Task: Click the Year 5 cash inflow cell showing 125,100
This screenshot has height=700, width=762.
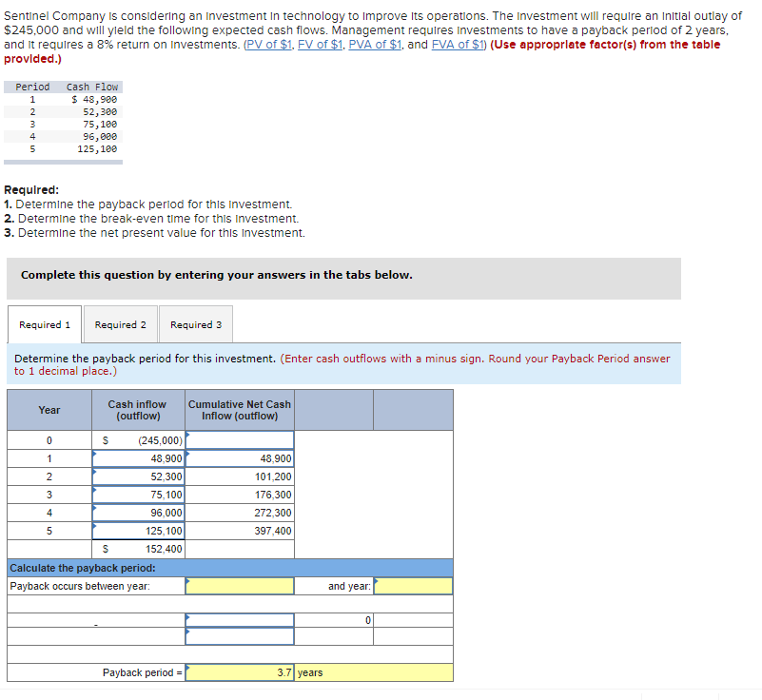Action: [x=137, y=531]
